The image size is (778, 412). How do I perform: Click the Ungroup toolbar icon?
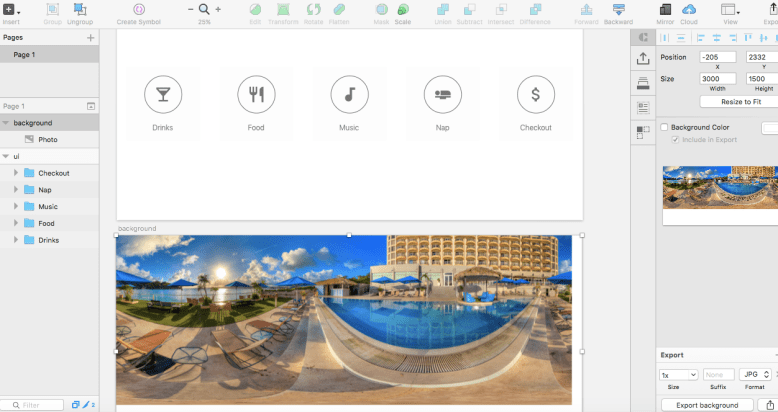tap(80, 10)
